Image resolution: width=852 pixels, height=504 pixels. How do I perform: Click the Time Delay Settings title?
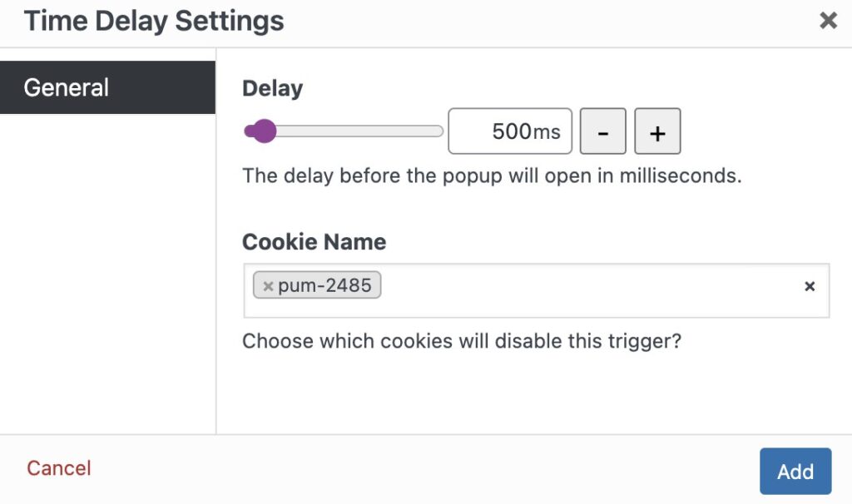pos(154,22)
